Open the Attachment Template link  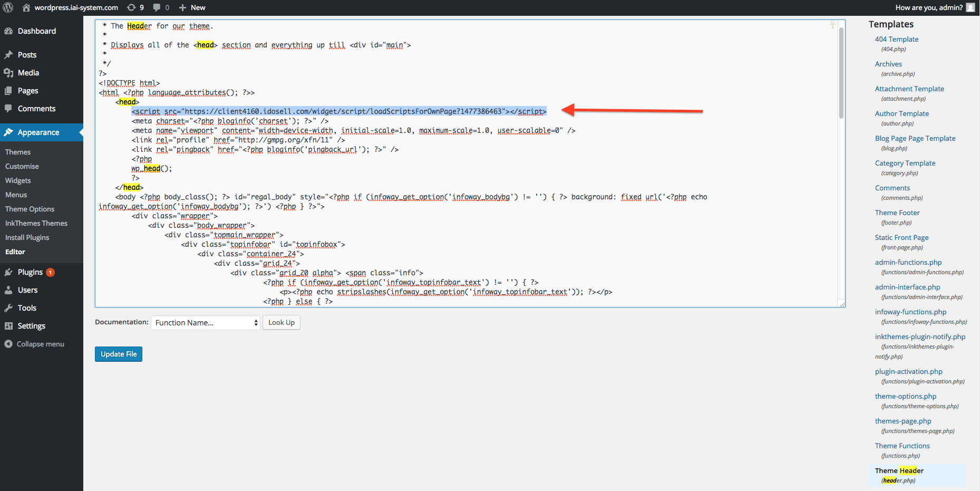(909, 89)
